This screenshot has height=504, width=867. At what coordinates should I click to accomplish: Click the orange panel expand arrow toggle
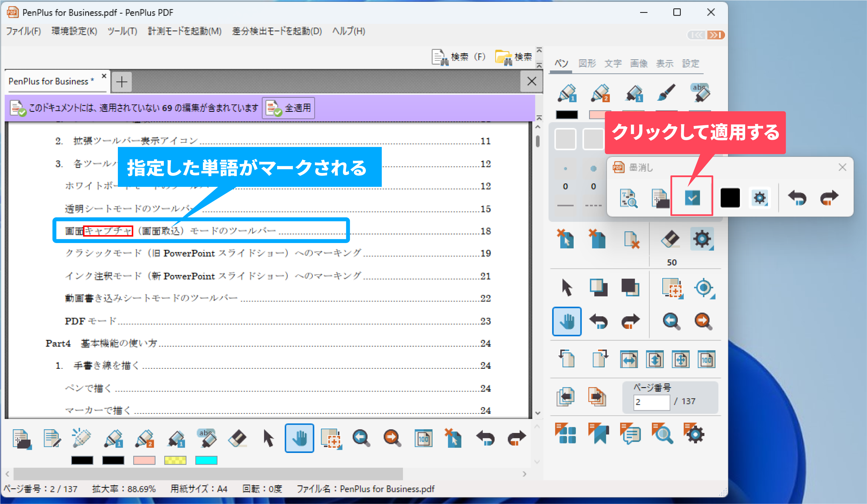(716, 35)
